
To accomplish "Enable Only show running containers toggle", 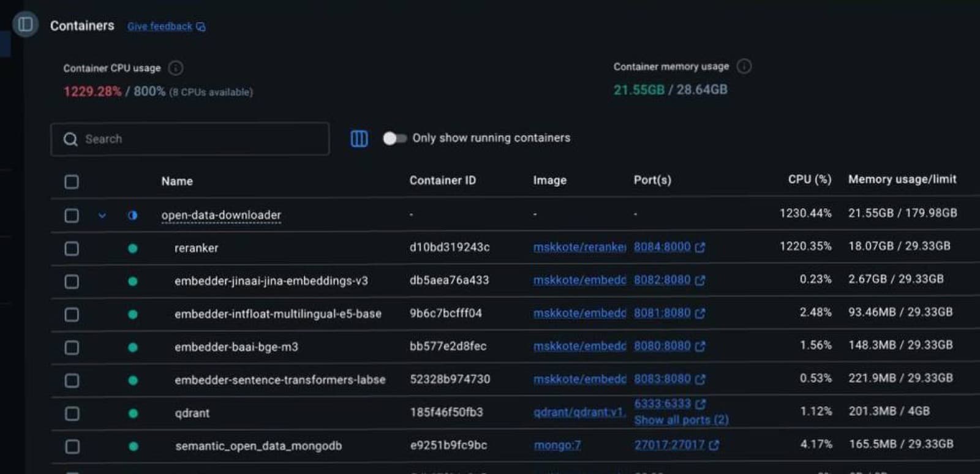I will 394,138.
